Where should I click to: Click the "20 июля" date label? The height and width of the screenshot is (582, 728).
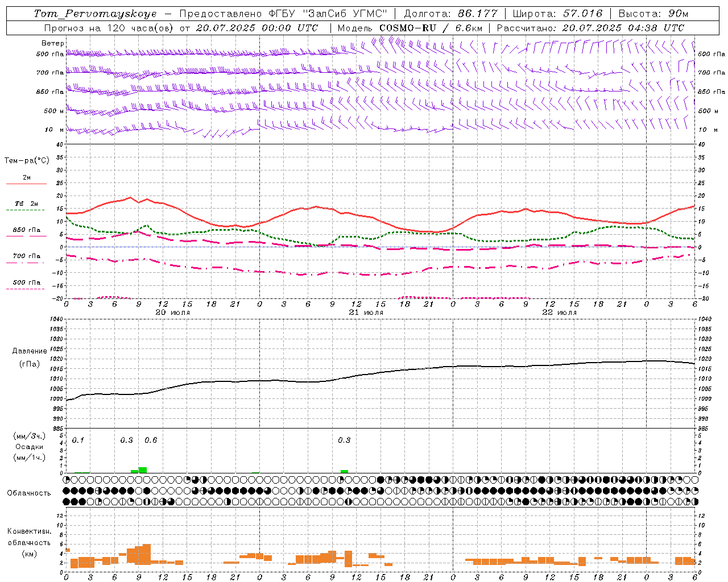(x=173, y=313)
